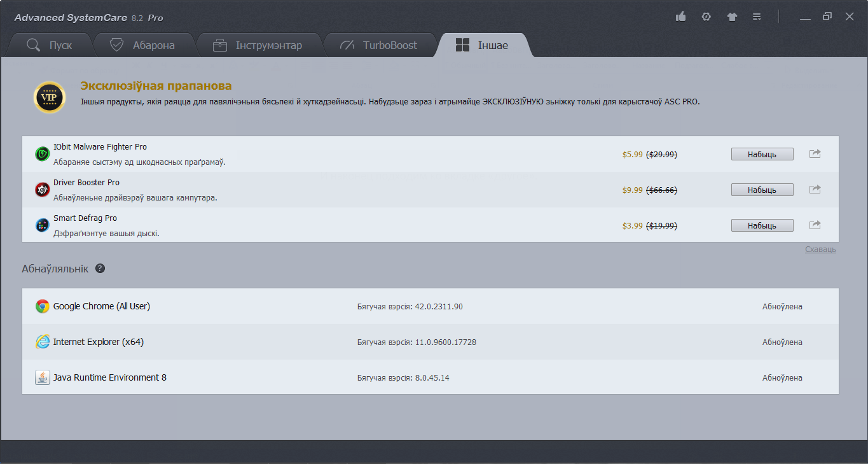
Task: Click the strikethrough ($29.99) old price
Action: coord(662,155)
